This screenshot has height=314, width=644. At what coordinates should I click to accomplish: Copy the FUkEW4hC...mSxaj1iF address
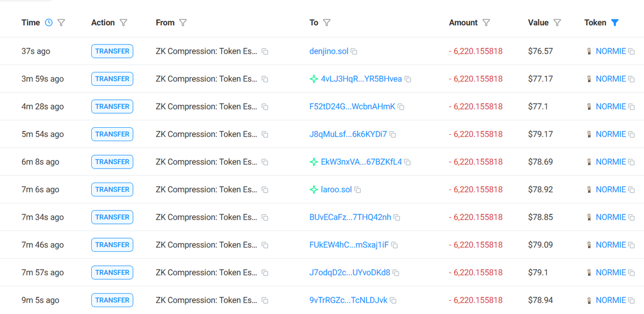pyautogui.click(x=394, y=245)
